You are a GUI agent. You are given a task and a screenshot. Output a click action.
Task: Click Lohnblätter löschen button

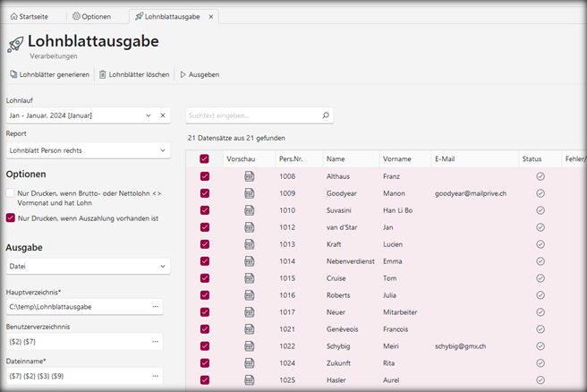pos(133,74)
